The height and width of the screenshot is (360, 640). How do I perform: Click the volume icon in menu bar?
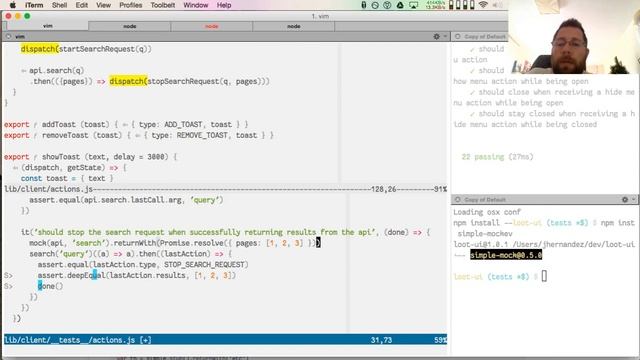pyautogui.click(x=496, y=5)
